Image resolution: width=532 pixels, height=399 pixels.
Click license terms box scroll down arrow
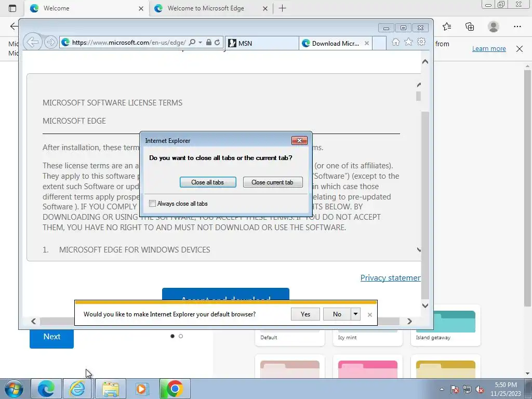pyautogui.click(x=419, y=250)
